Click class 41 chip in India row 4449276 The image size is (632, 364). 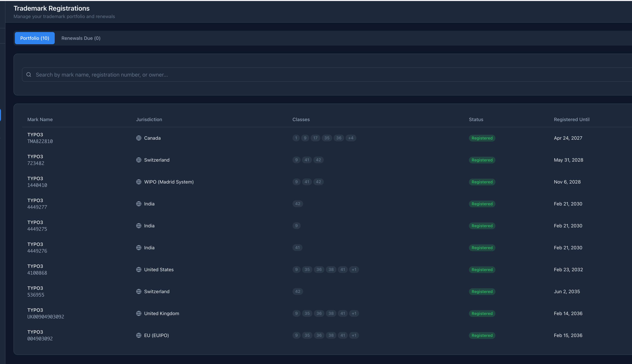tap(297, 248)
